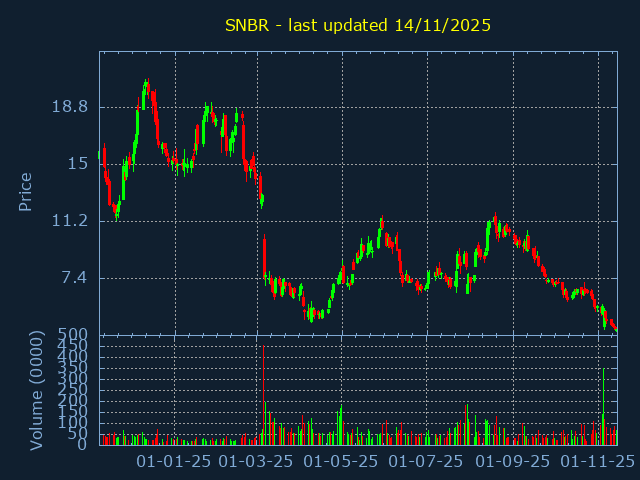Select the 11.2 price tick label
This screenshot has width=640, height=480.
[x=70, y=221]
